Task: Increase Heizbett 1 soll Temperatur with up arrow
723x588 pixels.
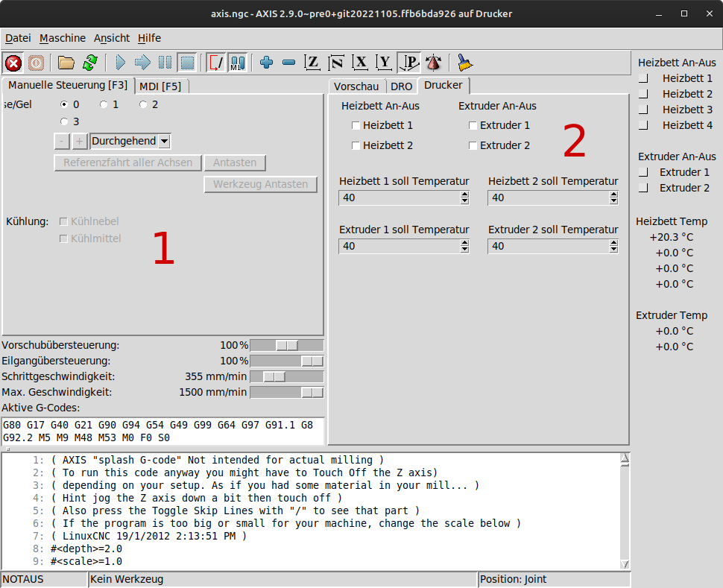Action: [x=465, y=195]
